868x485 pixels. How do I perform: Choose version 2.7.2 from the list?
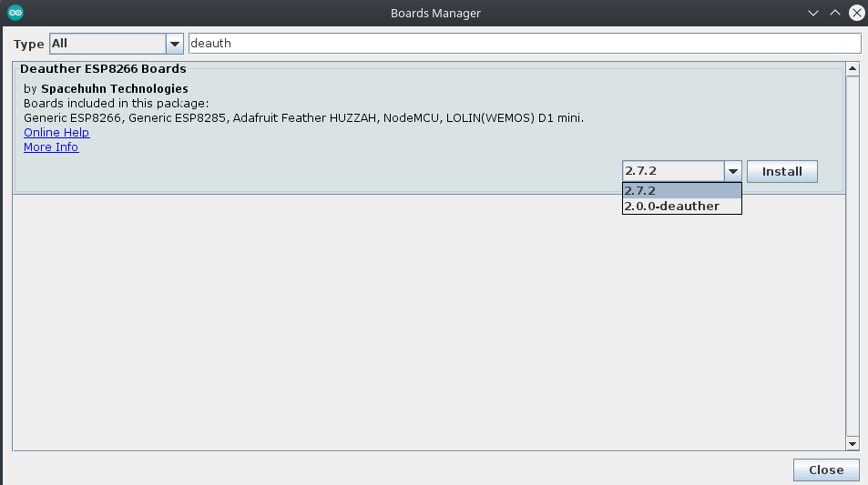tap(682, 191)
